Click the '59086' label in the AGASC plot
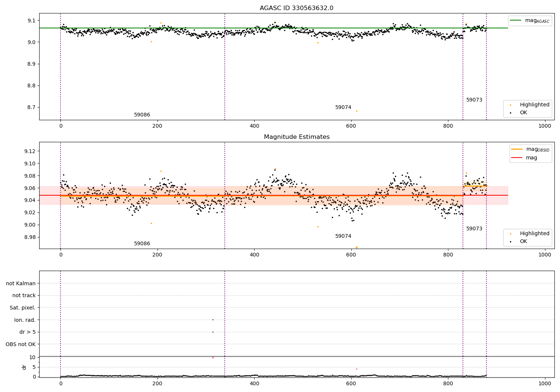 coord(142,115)
